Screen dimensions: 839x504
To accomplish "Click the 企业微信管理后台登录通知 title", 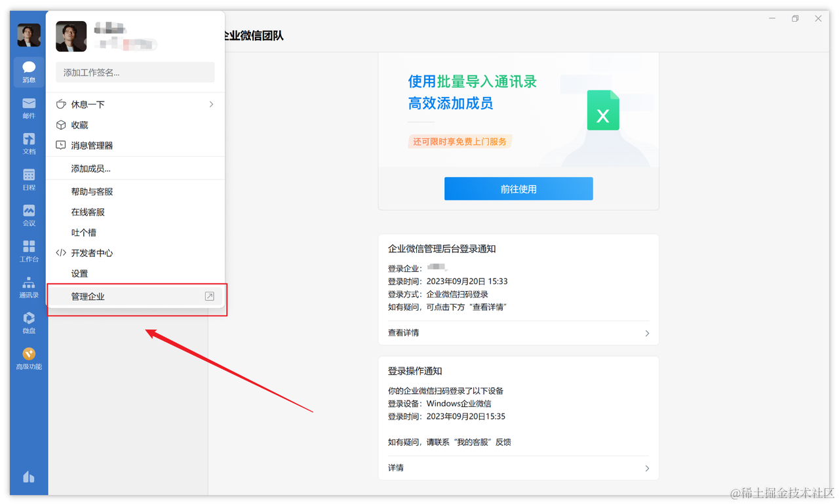I will coord(442,249).
